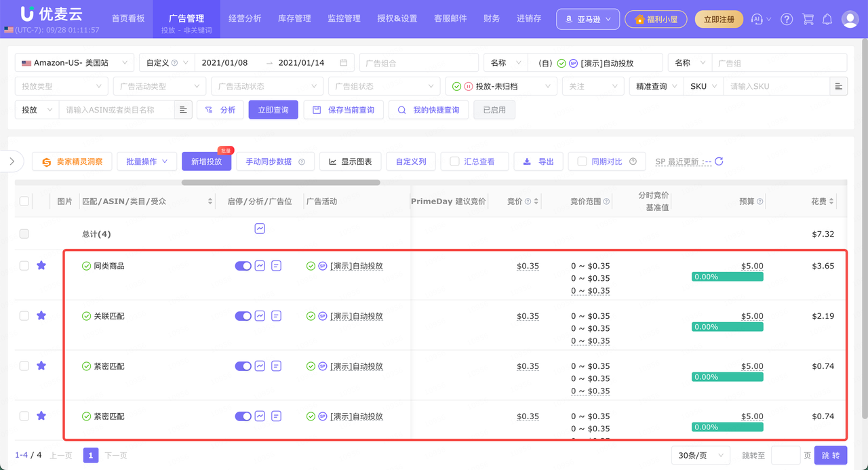Open analysis chart icon for 同类商品
The image size is (868, 470).
[260, 266]
